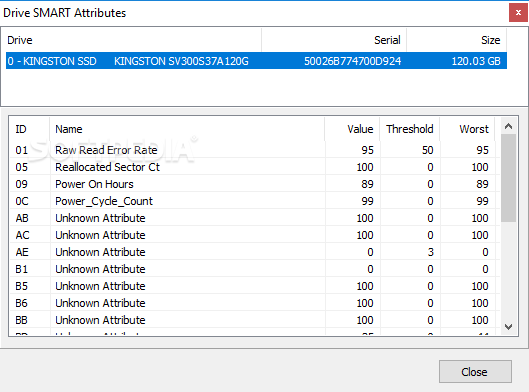Click the Value column header

click(x=352, y=129)
